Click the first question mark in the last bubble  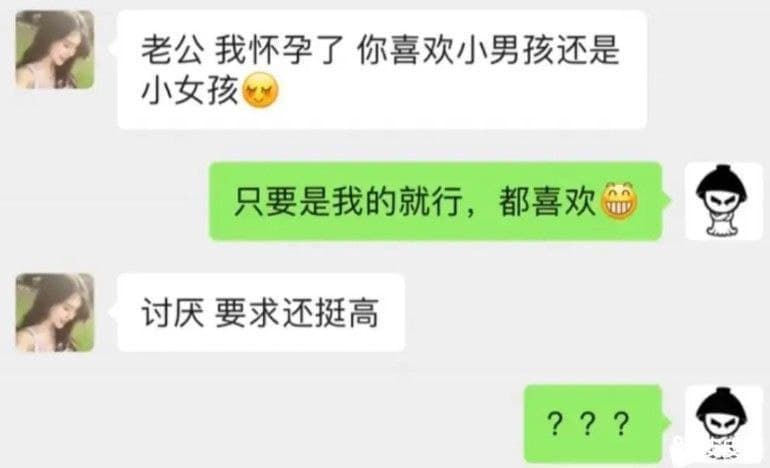click(x=554, y=424)
